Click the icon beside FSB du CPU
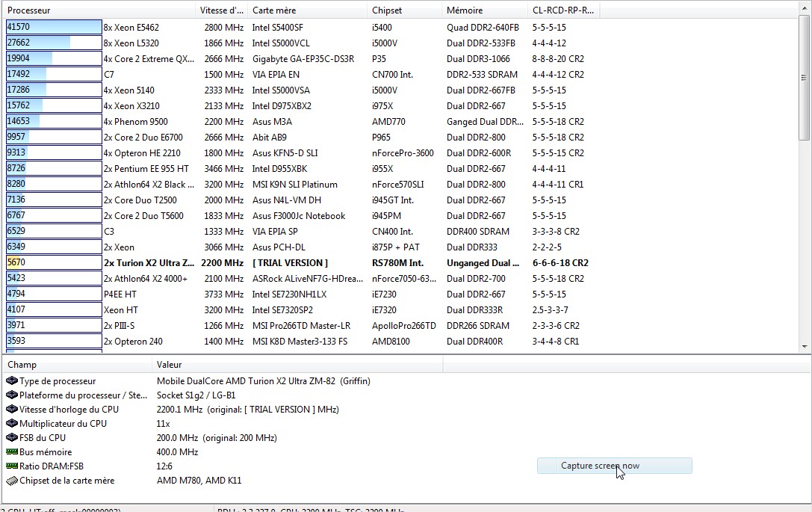This screenshot has width=812, height=512. (x=12, y=438)
